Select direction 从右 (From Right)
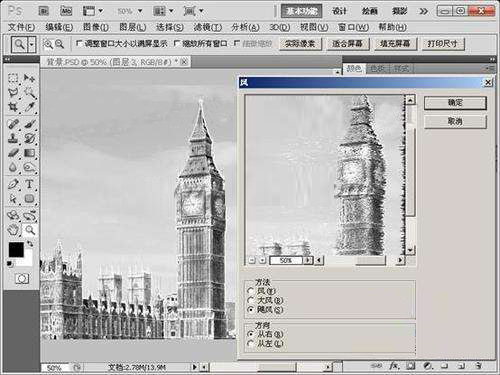 (x=251, y=334)
